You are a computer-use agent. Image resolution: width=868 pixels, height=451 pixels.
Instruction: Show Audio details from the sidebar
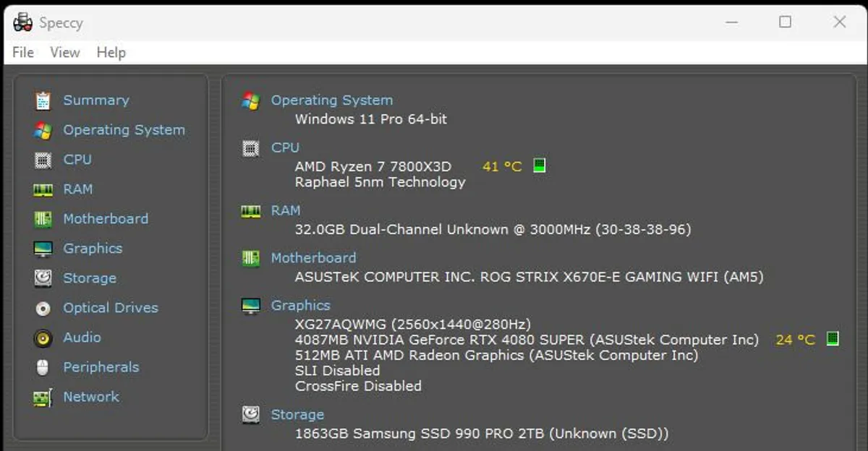click(82, 338)
